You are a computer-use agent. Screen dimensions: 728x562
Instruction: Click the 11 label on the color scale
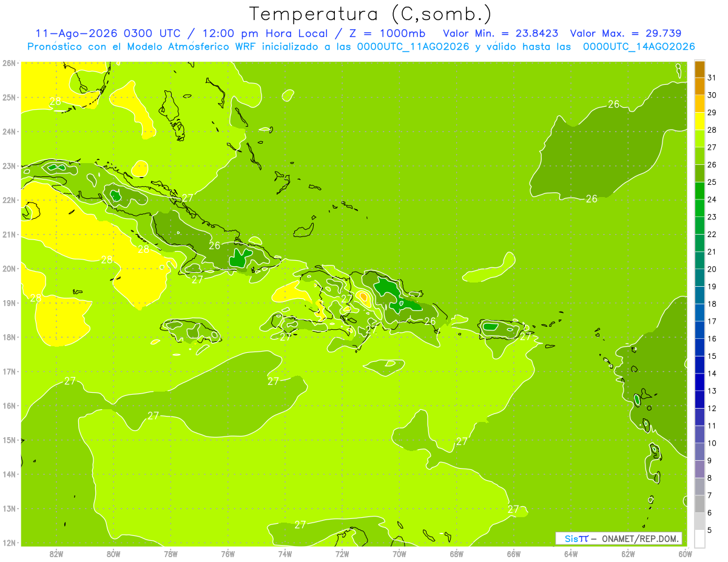[712, 426]
